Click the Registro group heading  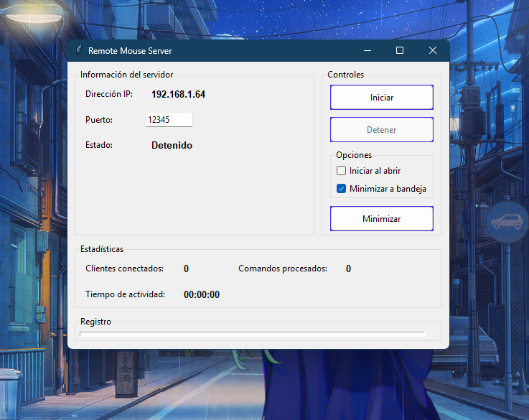[95, 322]
